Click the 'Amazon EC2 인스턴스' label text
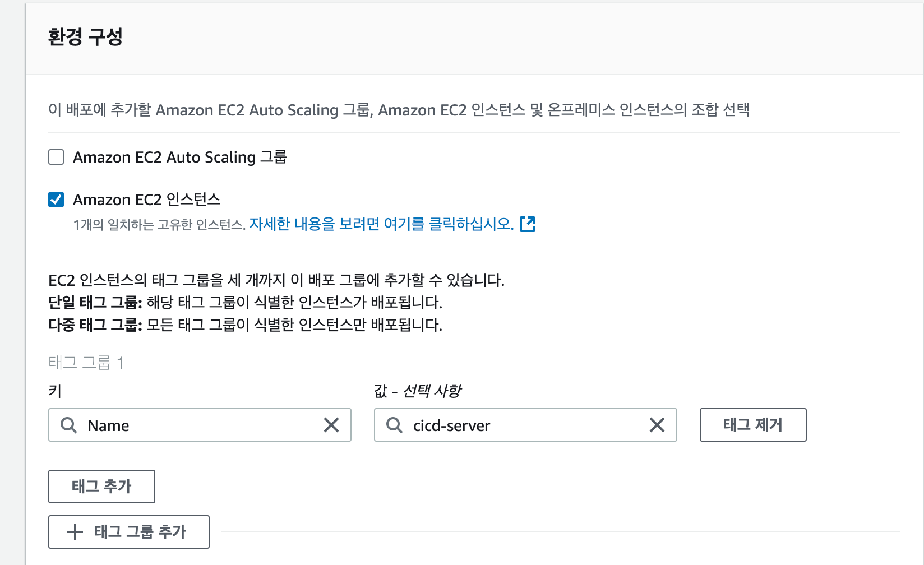Screen dimensions: 924x565 tap(146, 200)
